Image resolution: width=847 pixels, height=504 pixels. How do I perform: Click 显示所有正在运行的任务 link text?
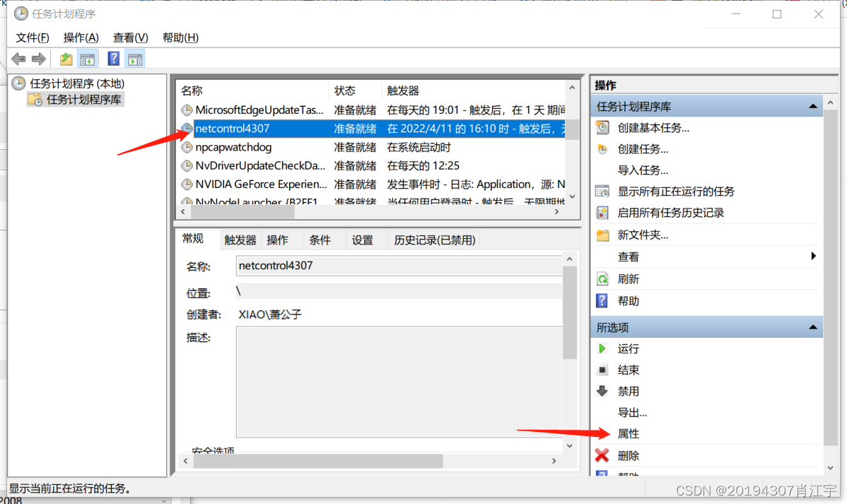coord(676,192)
